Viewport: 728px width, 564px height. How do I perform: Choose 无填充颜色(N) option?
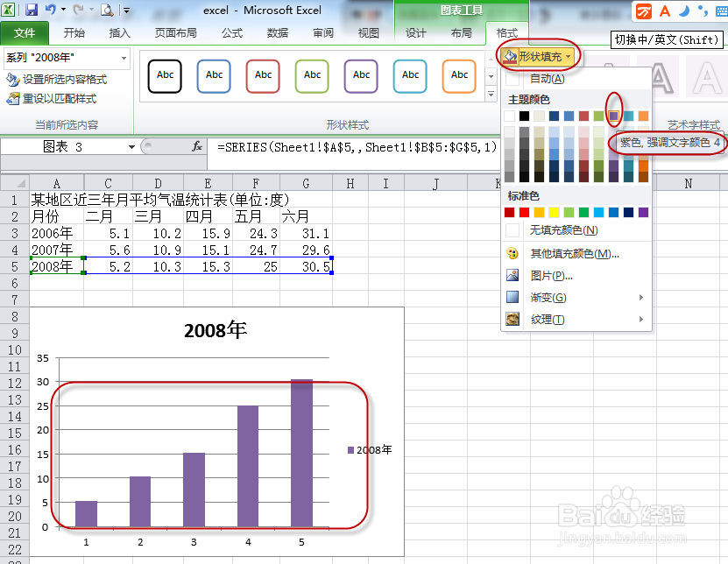pos(576,229)
